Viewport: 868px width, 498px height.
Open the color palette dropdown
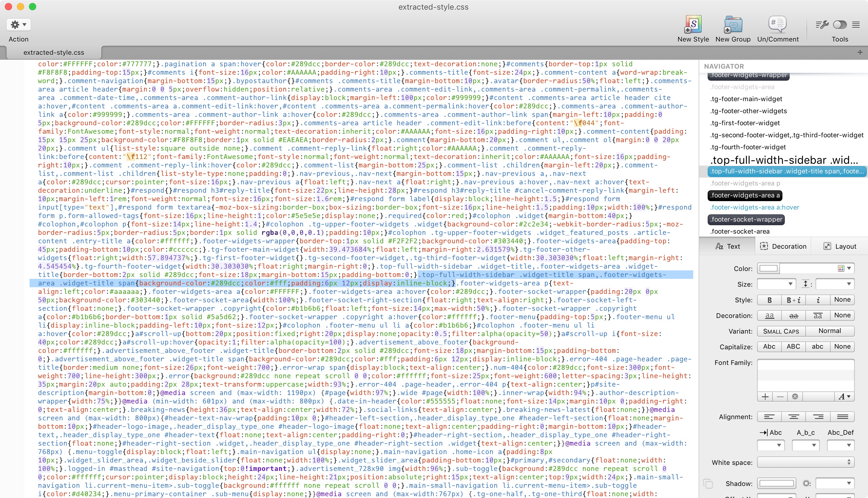pos(844,268)
